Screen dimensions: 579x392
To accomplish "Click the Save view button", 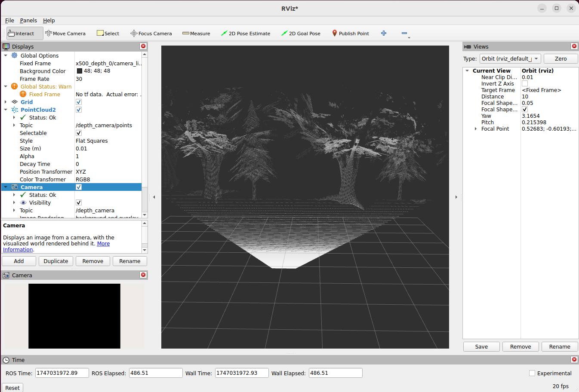I will pyautogui.click(x=481, y=346).
